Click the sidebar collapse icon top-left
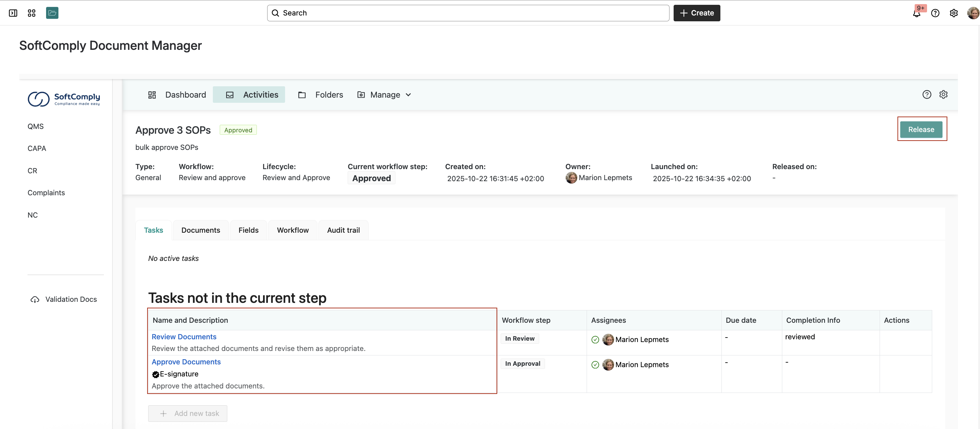Viewport: 980px width, 429px height. tap(13, 13)
